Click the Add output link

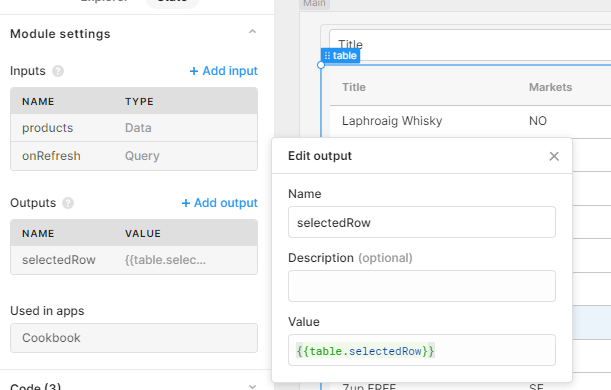219,203
